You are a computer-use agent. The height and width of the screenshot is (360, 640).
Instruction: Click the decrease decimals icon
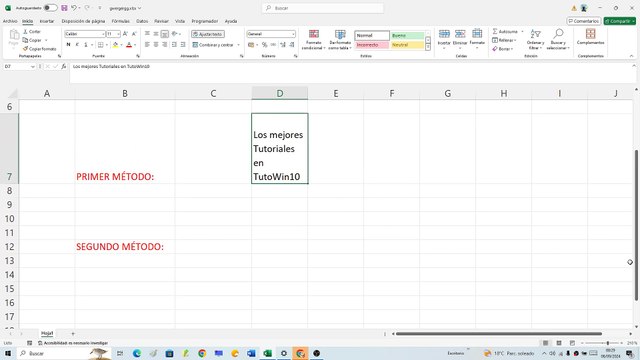point(291,44)
